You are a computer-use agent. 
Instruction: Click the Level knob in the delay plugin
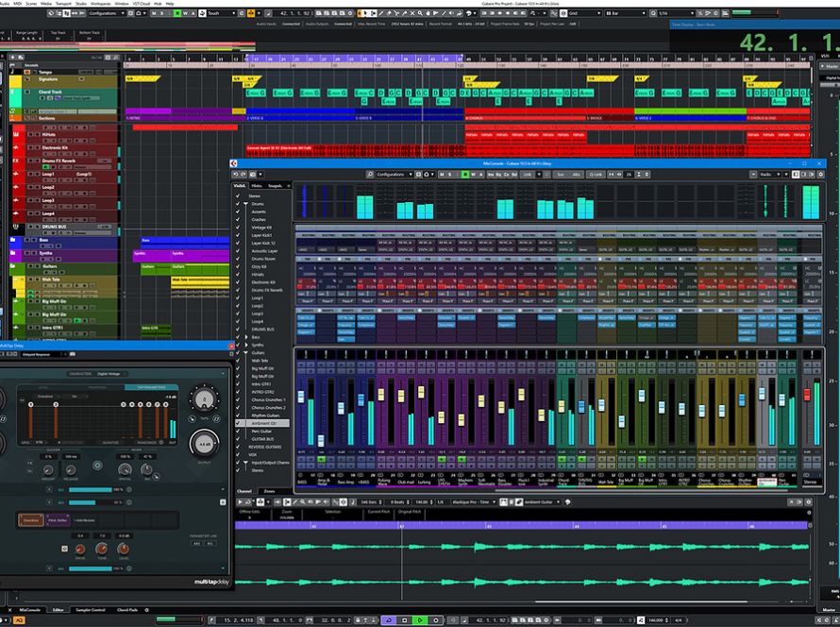point(123,549)
